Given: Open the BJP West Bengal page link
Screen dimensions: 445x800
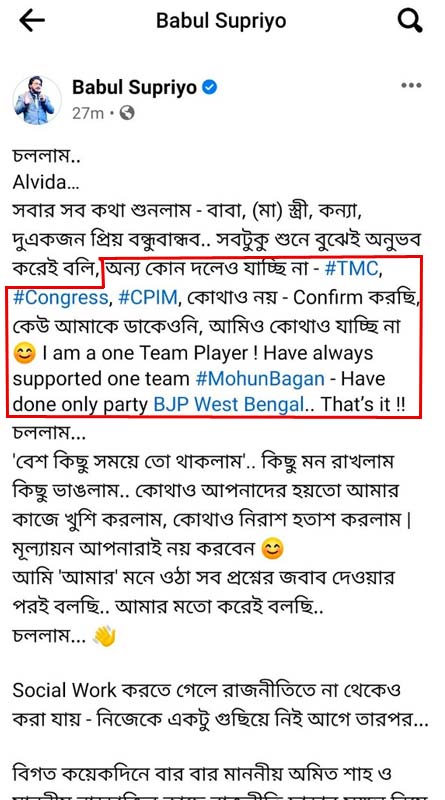Looking at the screenshot, I should 229,405.
